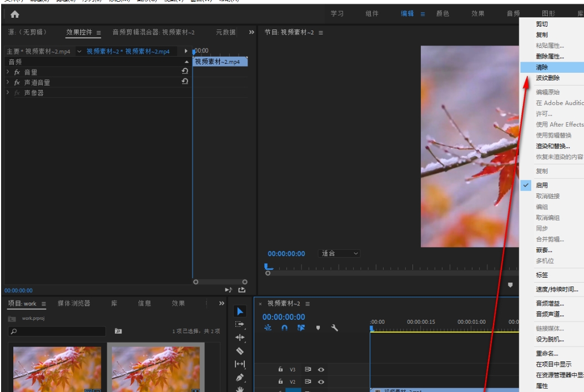This screenshot has height=392, width=584.
Task: Reset the 音量 effect
Action: point(185,71)
